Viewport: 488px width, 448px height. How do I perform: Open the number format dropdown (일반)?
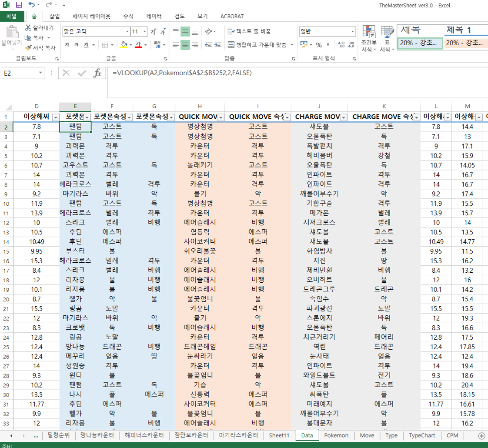[353, 31]
